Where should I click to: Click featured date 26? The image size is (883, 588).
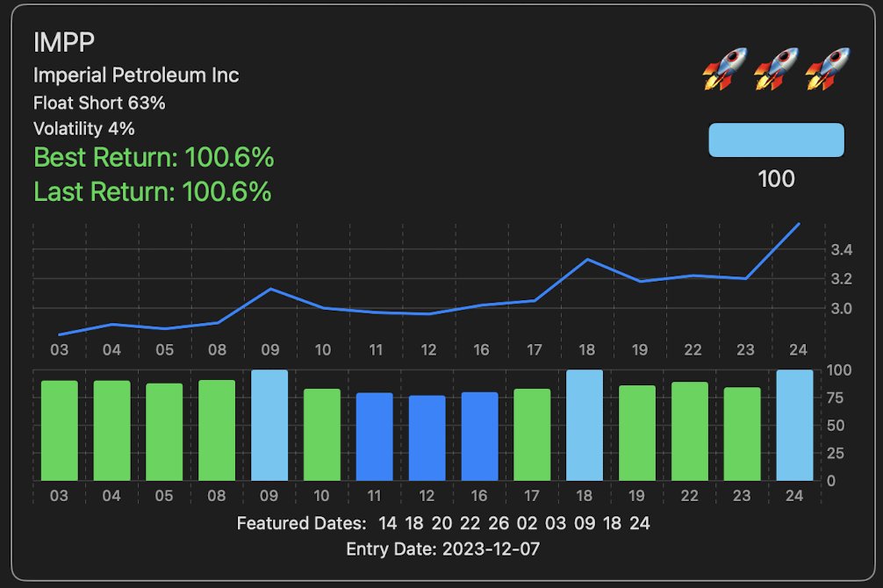pyautogui.click(x=499, y=523)
